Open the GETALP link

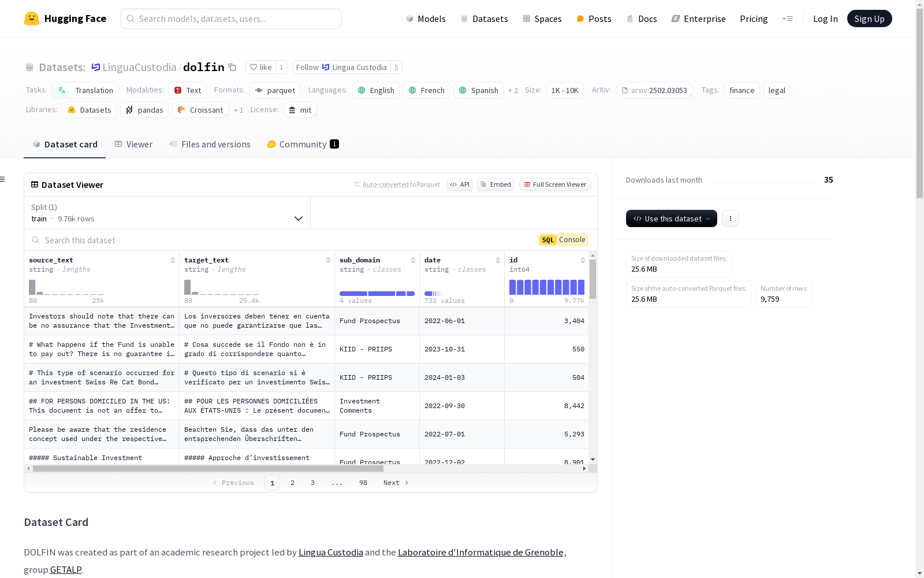pos(66,569)
